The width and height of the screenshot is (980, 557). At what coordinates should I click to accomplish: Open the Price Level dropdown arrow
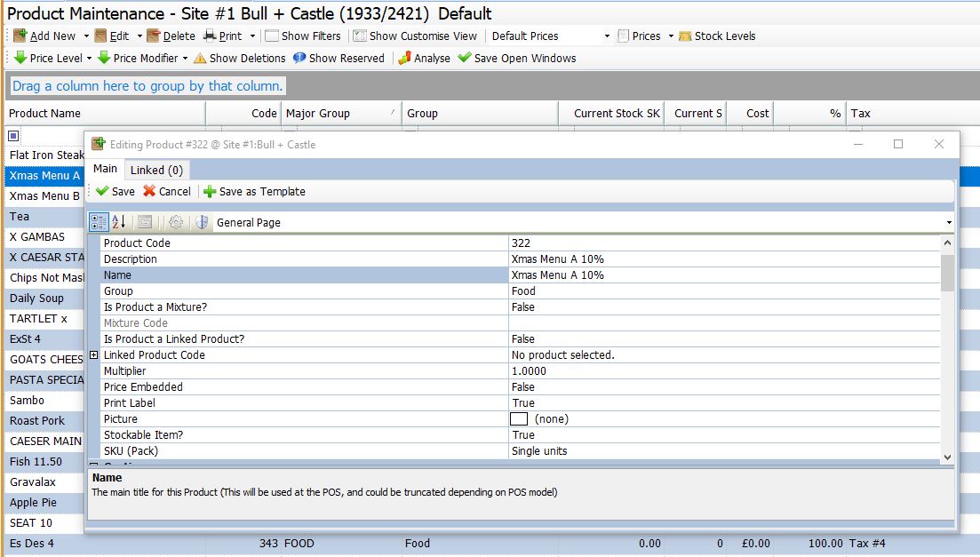click(89, 58)
